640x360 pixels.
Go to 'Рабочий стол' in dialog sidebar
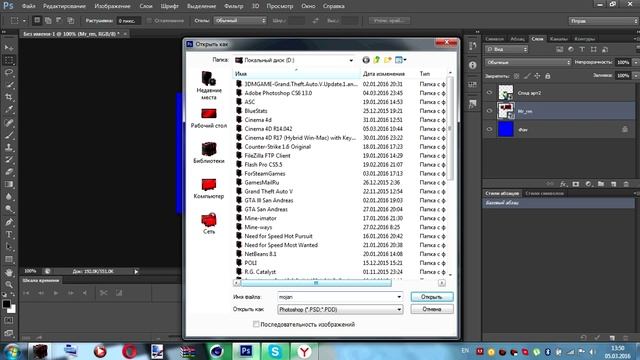point(209,118)
